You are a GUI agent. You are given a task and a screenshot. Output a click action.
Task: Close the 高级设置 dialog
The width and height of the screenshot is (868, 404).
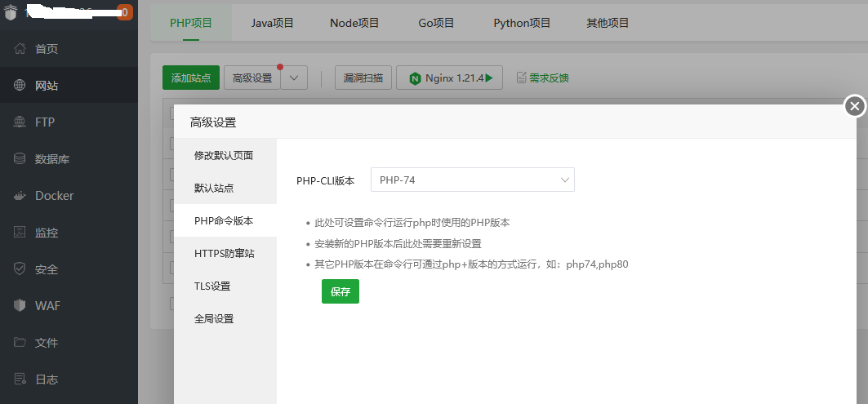coord(854,106)
